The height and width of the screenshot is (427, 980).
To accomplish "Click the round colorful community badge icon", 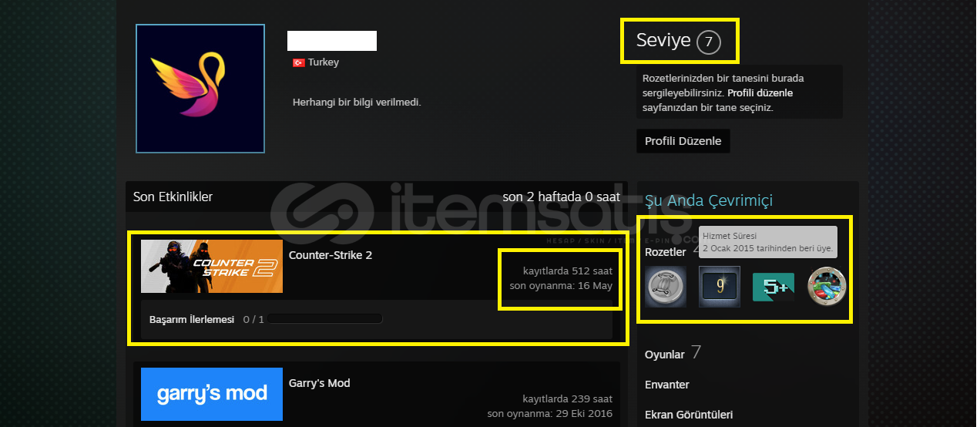I will 827,287.
